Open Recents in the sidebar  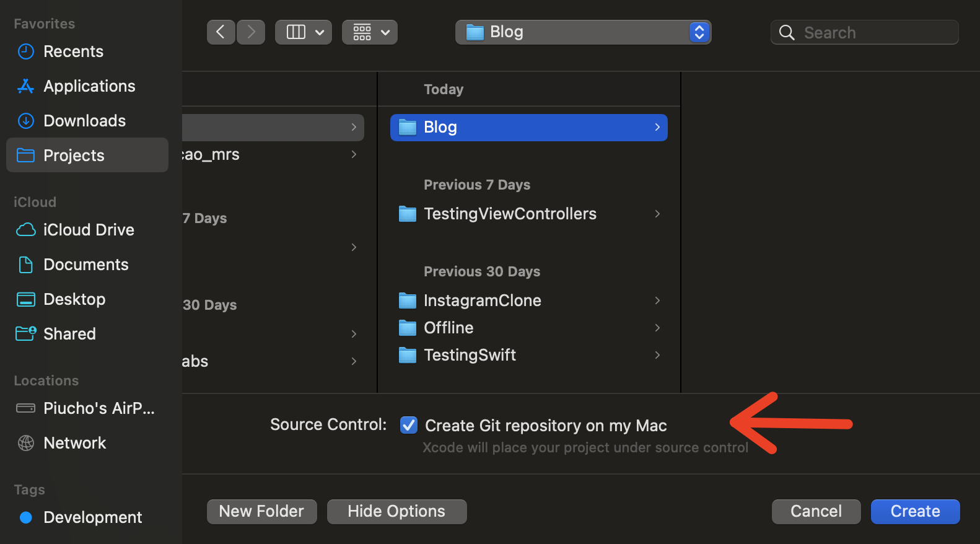click(x=87, y=51)
